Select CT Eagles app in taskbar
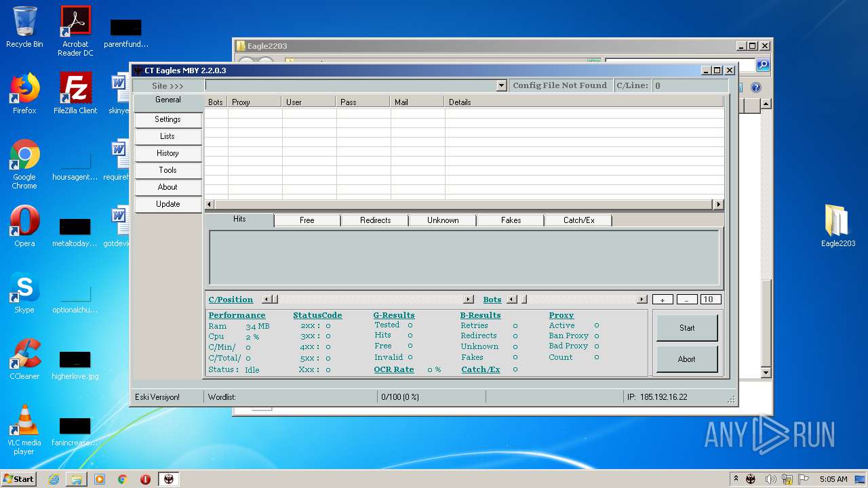The height and width of the screenshot is (488, 868). tap(169, 479)
